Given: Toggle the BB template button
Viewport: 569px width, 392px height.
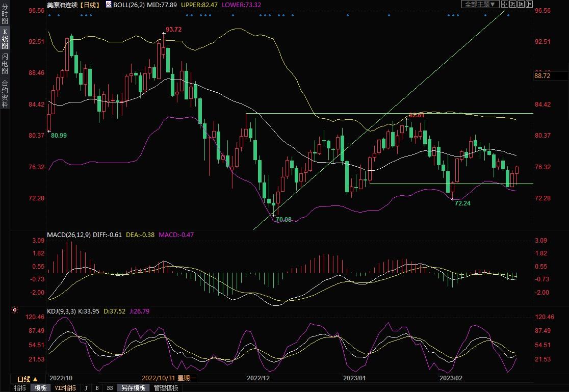Looking at the screenshot, I should coord(110,388).
